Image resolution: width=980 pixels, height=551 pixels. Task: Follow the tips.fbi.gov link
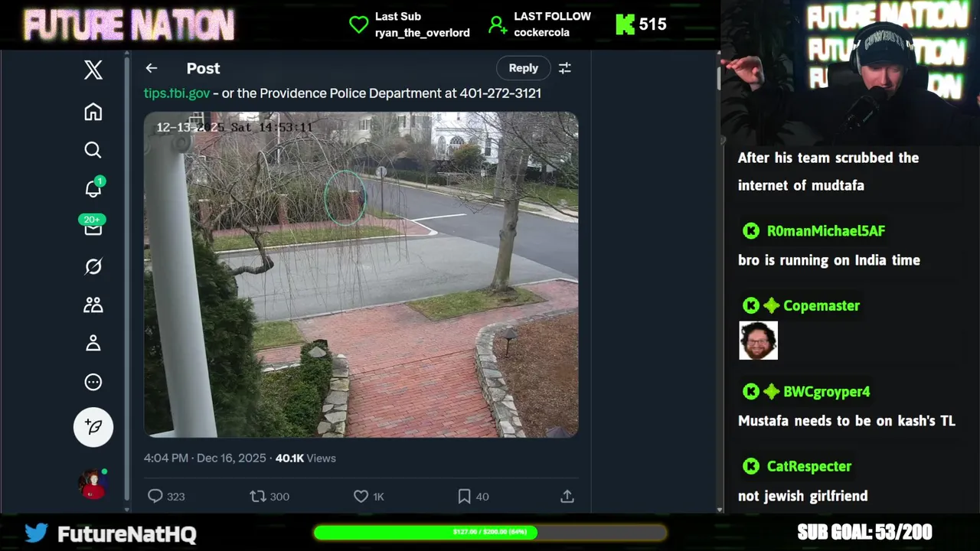177,93
